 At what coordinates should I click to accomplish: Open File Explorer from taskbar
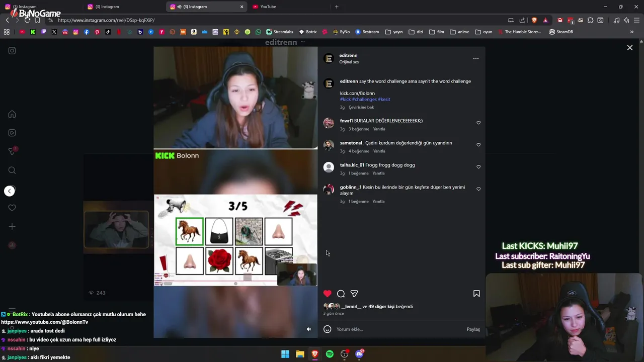[300, 354]
